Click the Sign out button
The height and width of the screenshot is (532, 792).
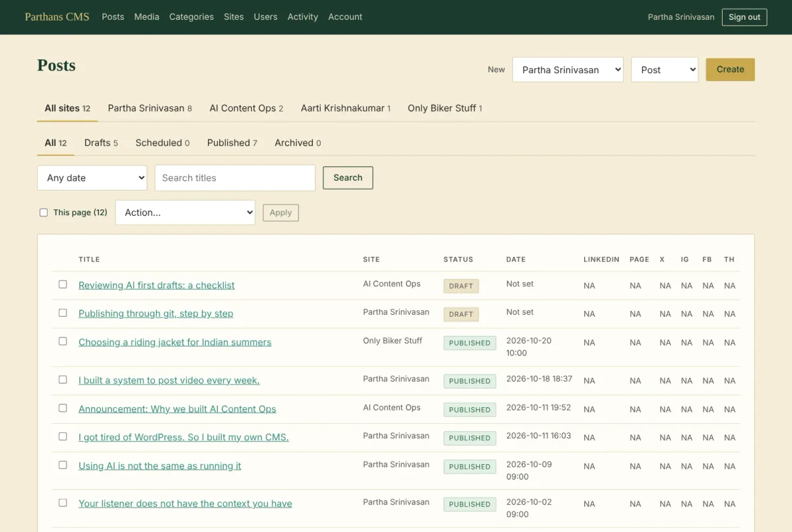(744, 17)
